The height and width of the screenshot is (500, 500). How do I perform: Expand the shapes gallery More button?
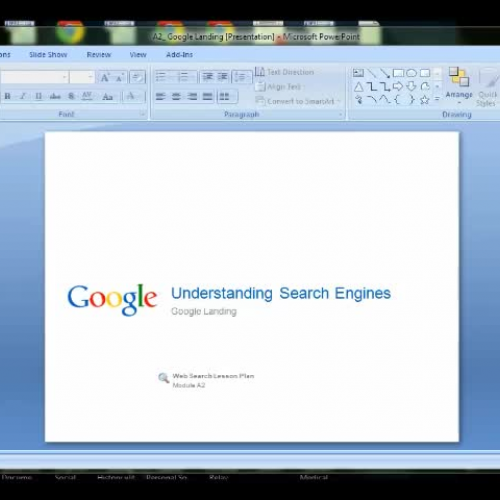[x=437, y=99]
